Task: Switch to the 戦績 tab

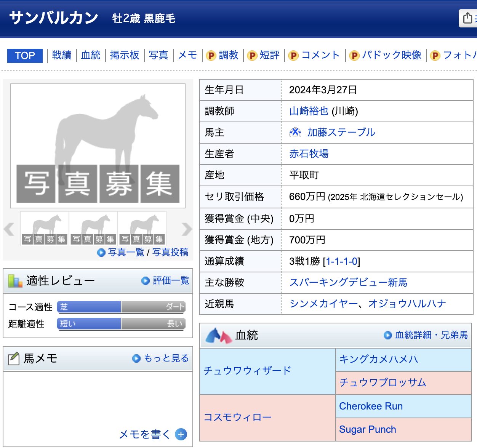Action: (x=62, y=55)
